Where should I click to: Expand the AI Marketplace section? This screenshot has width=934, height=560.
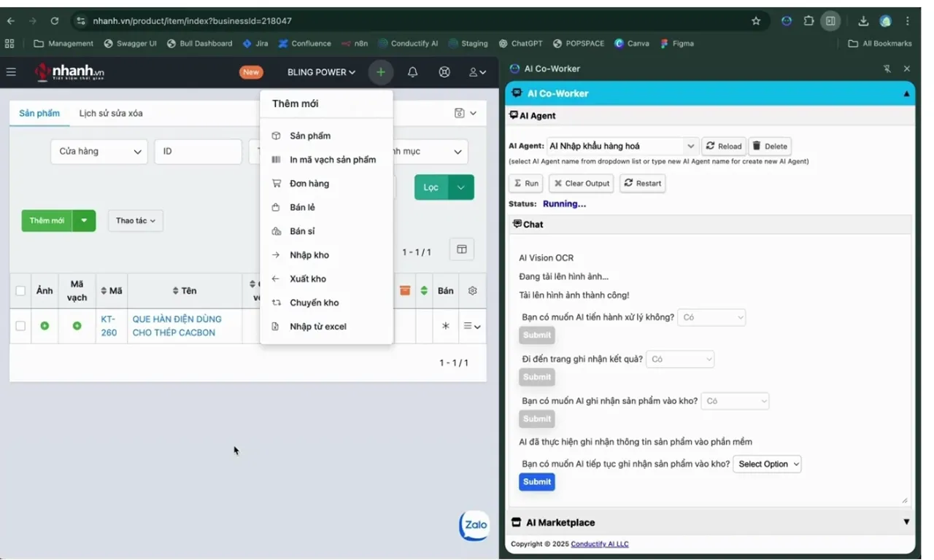(710, 522)
